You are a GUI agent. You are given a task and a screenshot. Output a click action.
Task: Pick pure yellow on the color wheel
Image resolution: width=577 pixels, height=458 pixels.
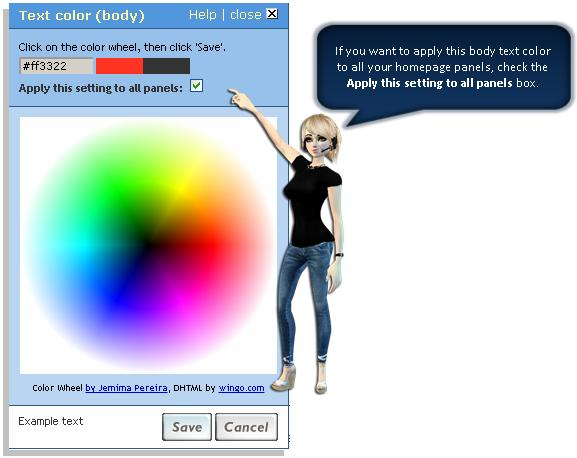[180, 188]
